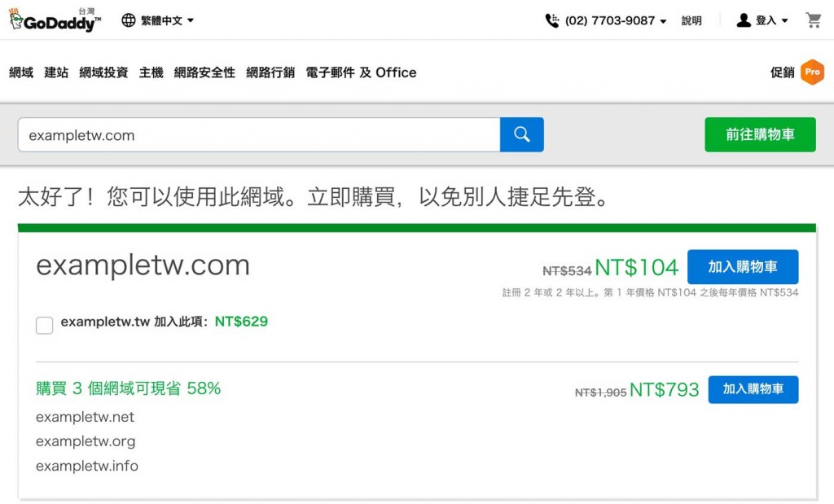This screenshot has width=834, height=504.
Task: Click the NT$629 add-on price
Action: (x=241, y=321)
